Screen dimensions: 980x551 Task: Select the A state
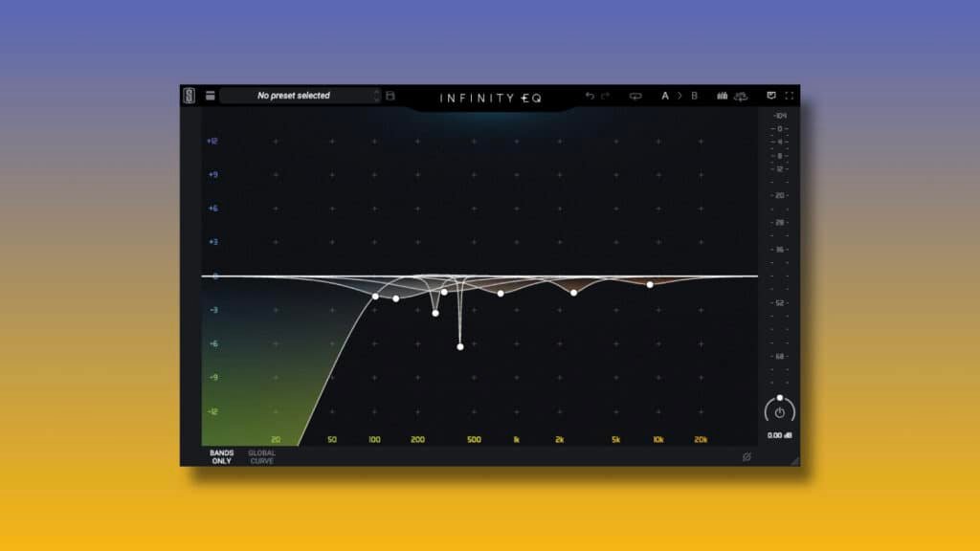665,96
